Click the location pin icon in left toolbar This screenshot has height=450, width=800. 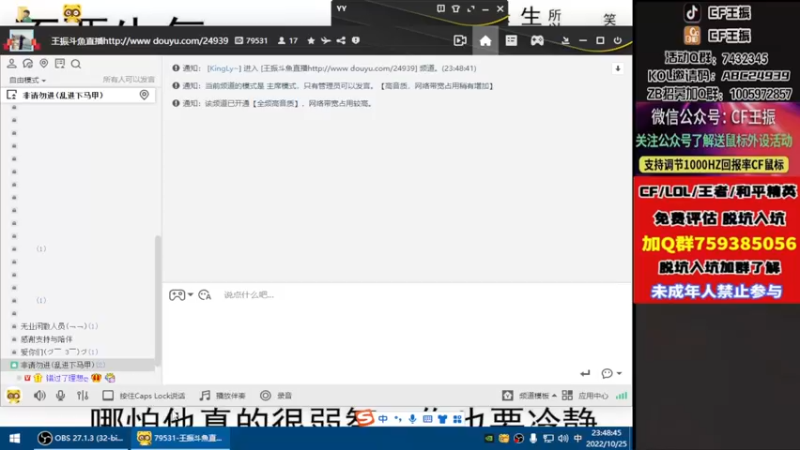44,64
